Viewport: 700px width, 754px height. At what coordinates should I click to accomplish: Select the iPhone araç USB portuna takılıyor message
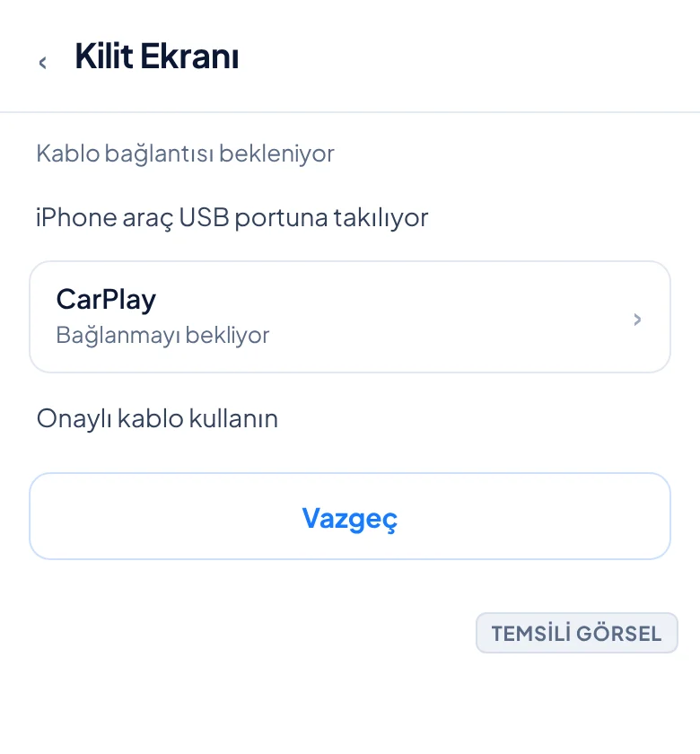tap(232, 218)
